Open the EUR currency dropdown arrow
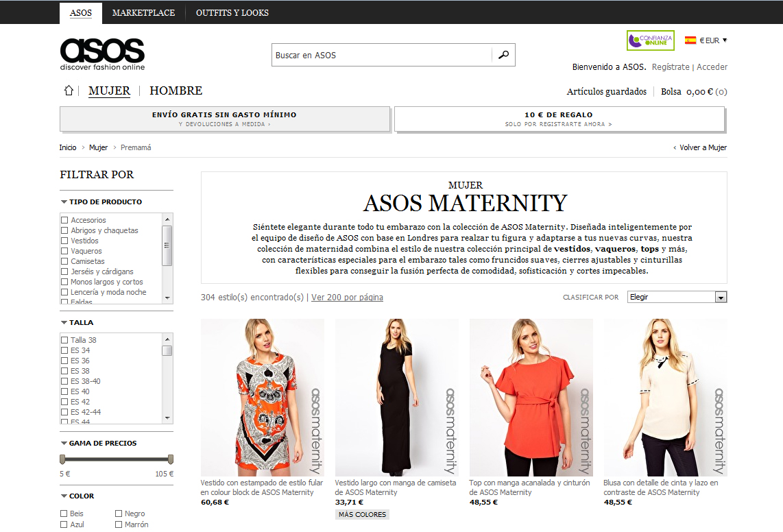This screenshot has width=783, height=532. [725, 40]
